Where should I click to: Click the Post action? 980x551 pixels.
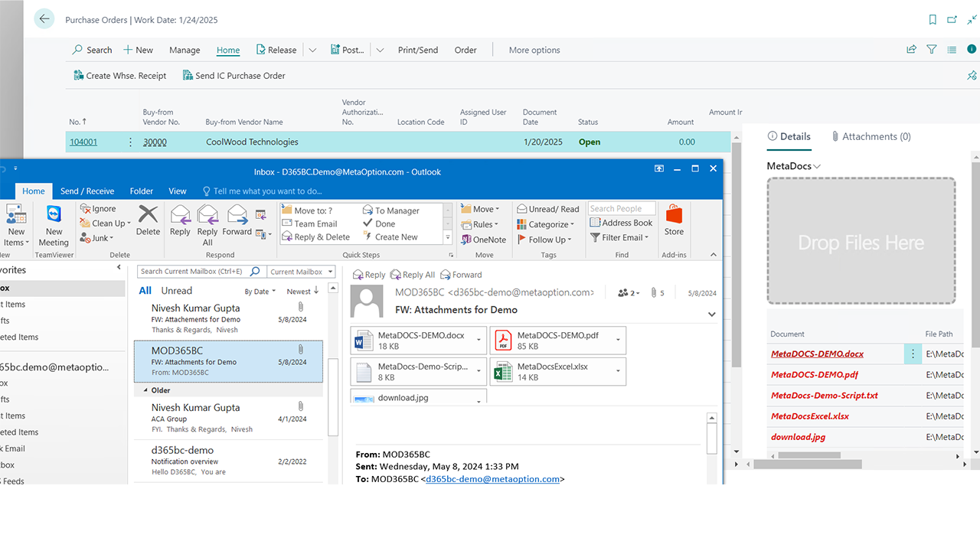coord(347,50)
